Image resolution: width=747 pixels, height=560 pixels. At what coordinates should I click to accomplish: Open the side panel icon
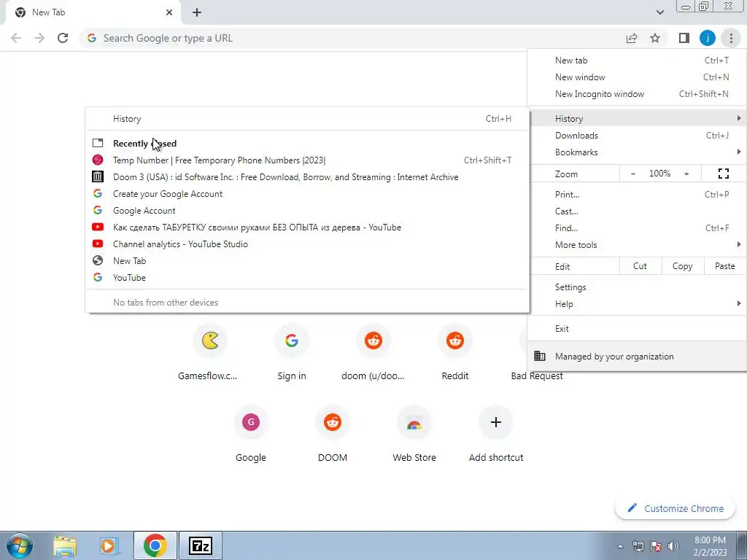[x=684, y=38]
